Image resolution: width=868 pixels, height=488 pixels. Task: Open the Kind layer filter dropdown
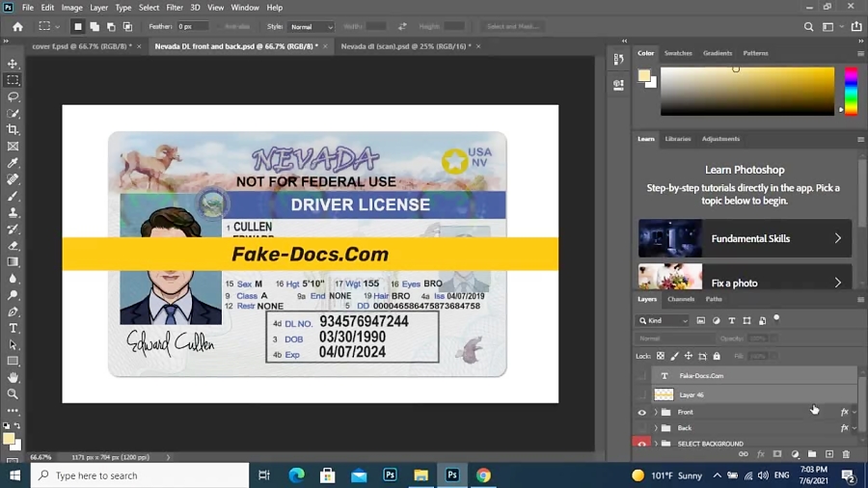pos(663,320)
